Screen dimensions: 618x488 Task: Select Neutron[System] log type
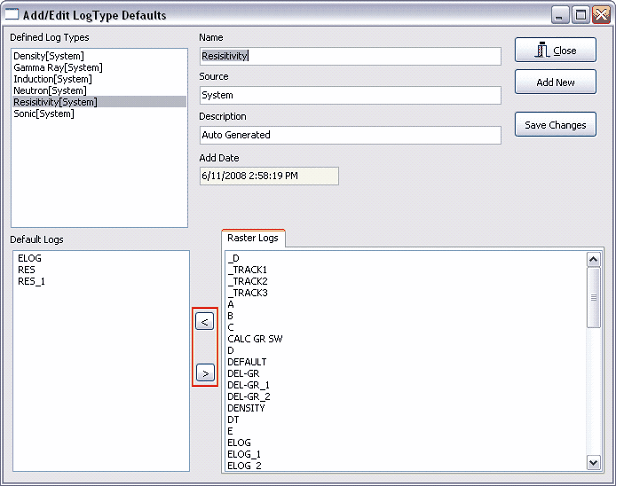50,90
